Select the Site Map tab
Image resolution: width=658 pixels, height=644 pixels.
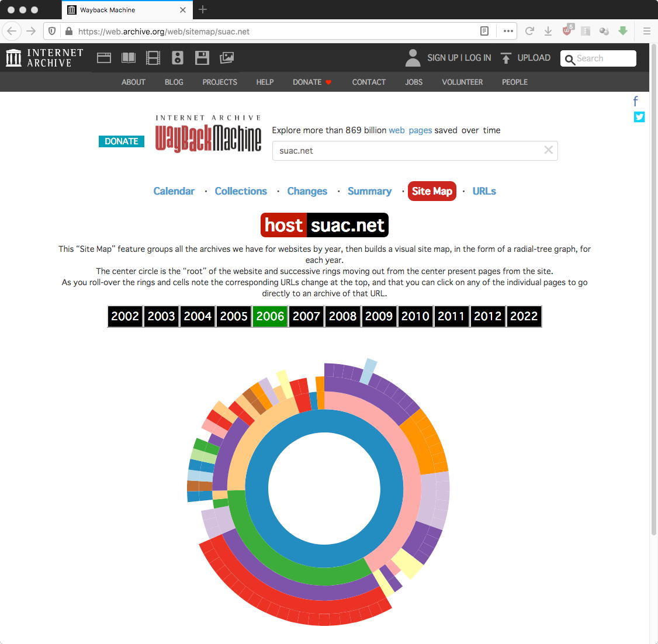coord(432,191)
